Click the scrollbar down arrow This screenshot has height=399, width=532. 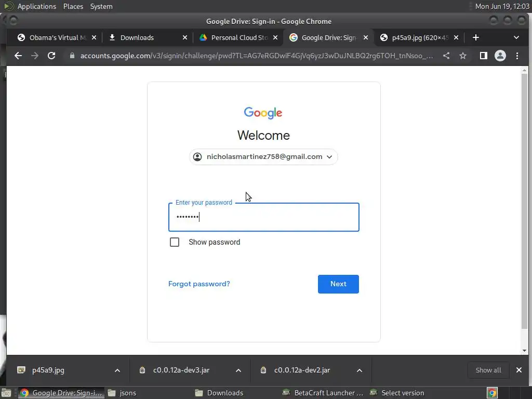525,351
